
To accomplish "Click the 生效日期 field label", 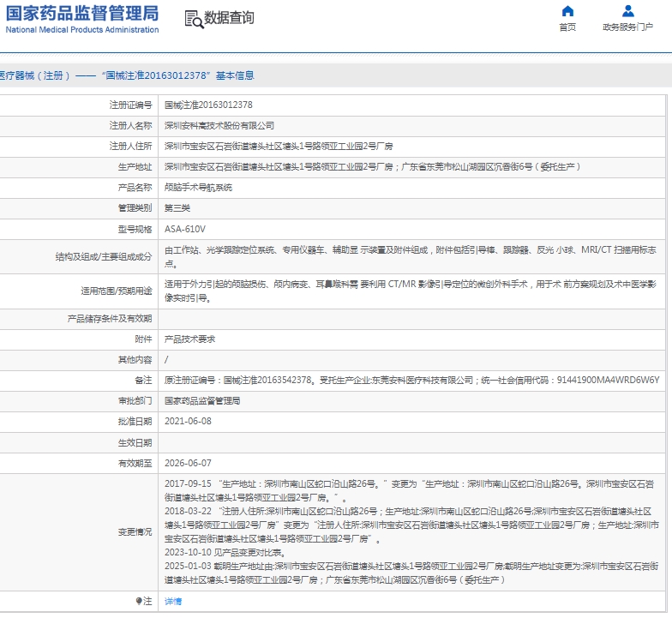I will tap(135, 442).
